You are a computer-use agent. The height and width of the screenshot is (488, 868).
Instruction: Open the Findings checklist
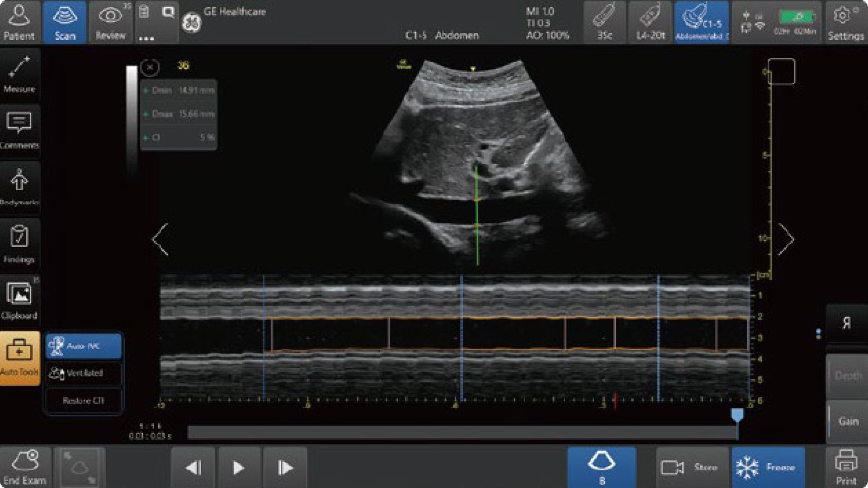coord(20,244)
